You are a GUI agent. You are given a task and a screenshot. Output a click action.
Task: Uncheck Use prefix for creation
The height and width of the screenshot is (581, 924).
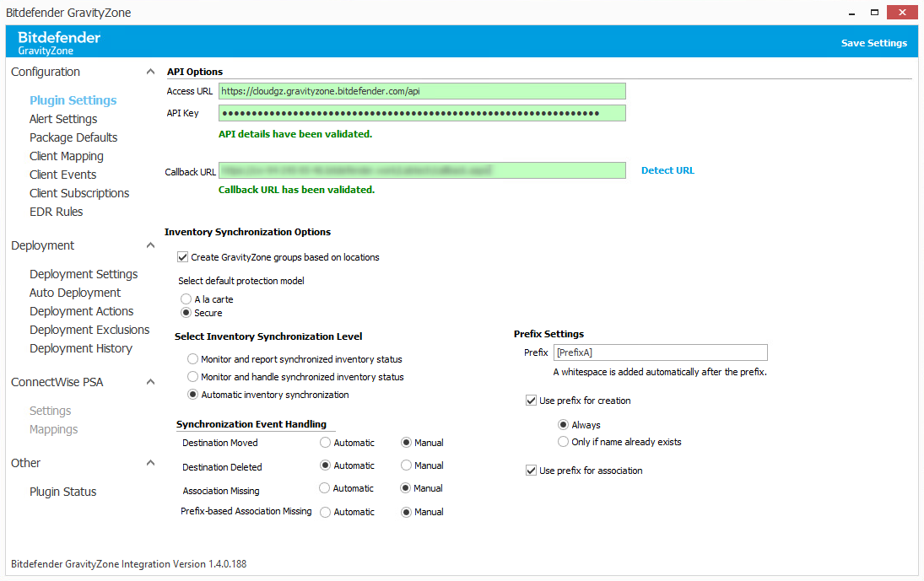(x=531, y=401)
